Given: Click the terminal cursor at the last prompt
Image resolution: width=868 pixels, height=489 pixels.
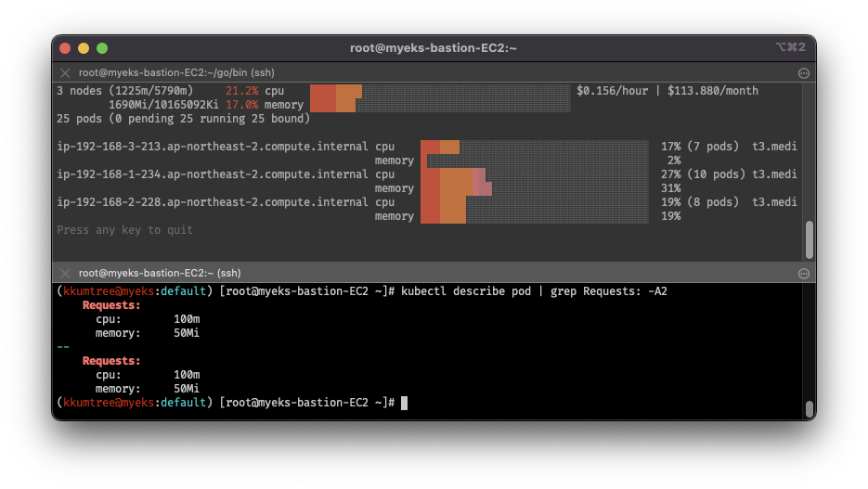Looking at the screenshot, I should tap(404, 404).
